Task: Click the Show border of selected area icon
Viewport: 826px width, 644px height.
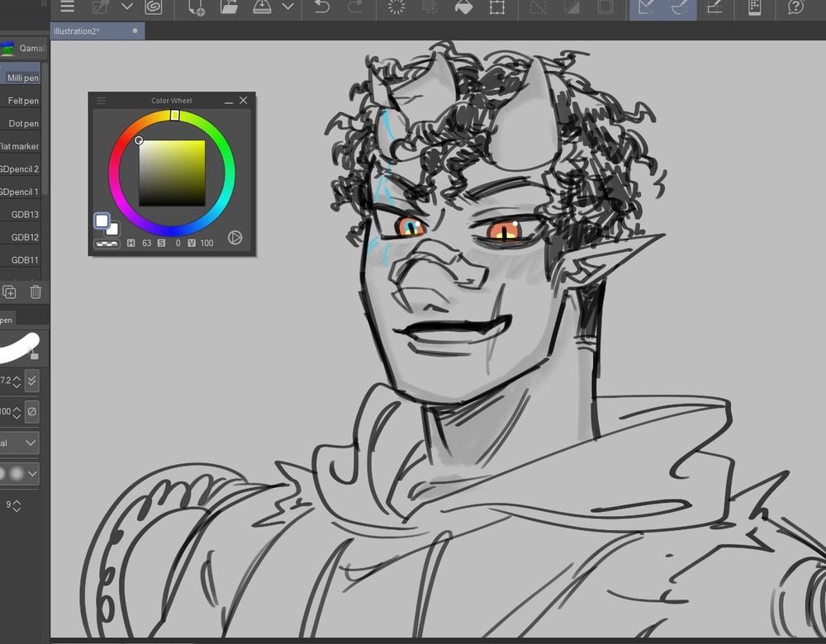Action: (x=605, y=7)
